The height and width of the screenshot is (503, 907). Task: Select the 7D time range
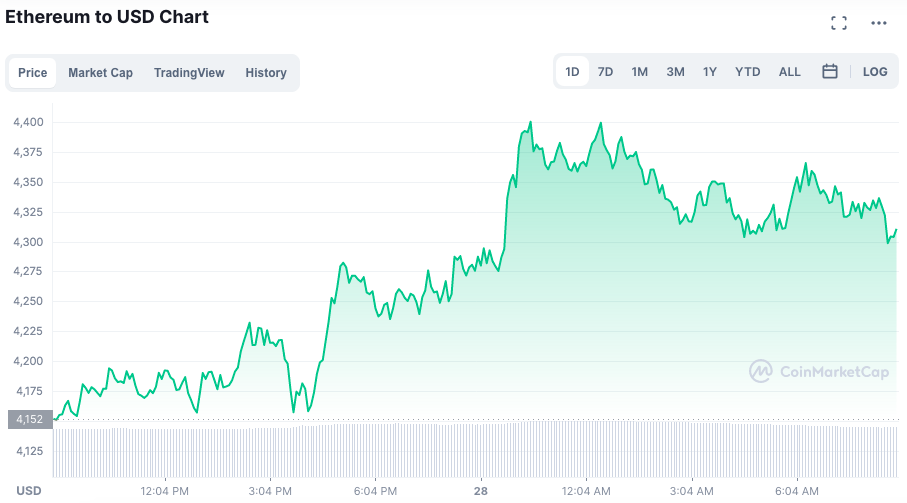coord(605,72)
